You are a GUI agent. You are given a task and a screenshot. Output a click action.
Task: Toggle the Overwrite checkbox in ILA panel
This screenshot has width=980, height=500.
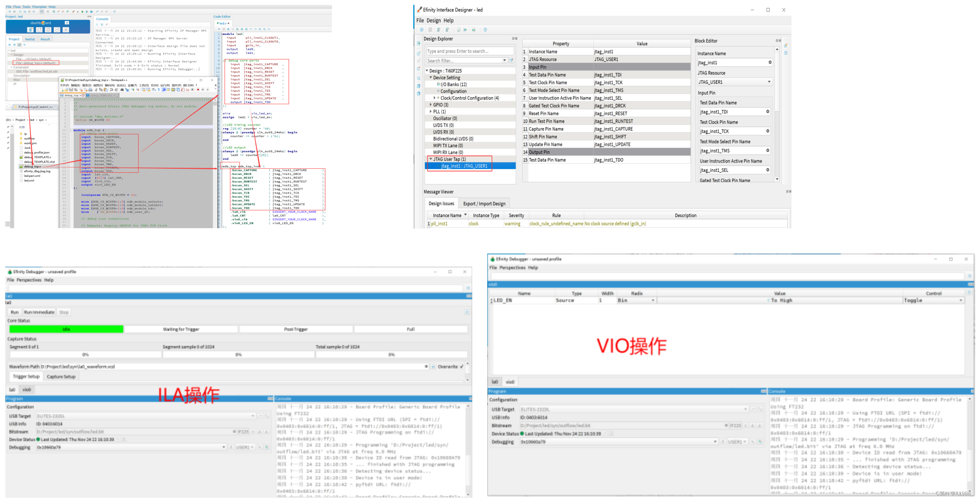tap(461, 367)
